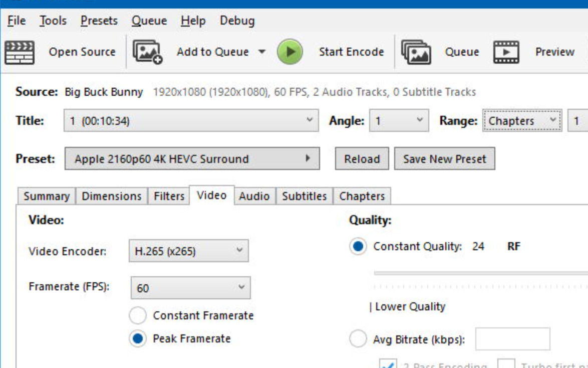The width and height of the screenshot is (588, 368).
Task: Open the Title selection dropdown
Action: point(191,121)
